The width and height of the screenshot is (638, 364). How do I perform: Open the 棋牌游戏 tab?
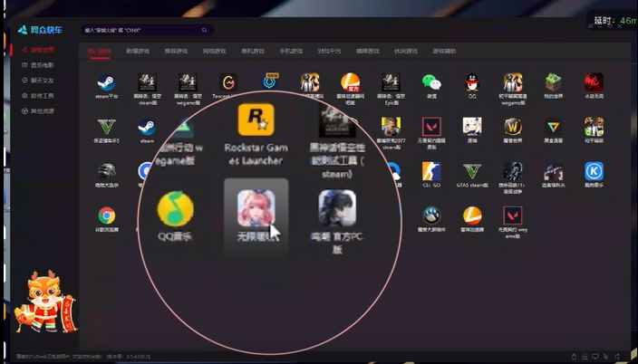(367, 52)
